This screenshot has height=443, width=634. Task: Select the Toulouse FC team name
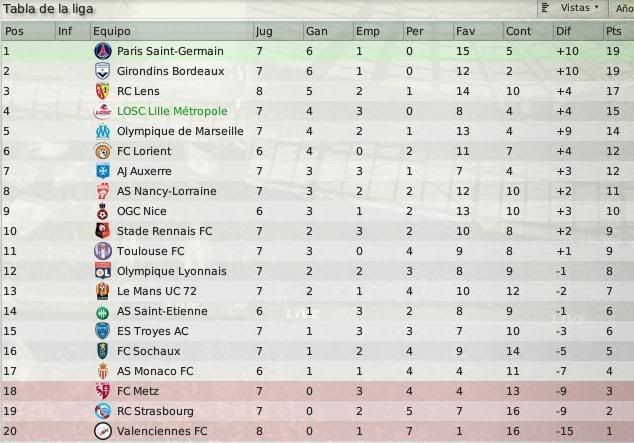pos(150,251)
